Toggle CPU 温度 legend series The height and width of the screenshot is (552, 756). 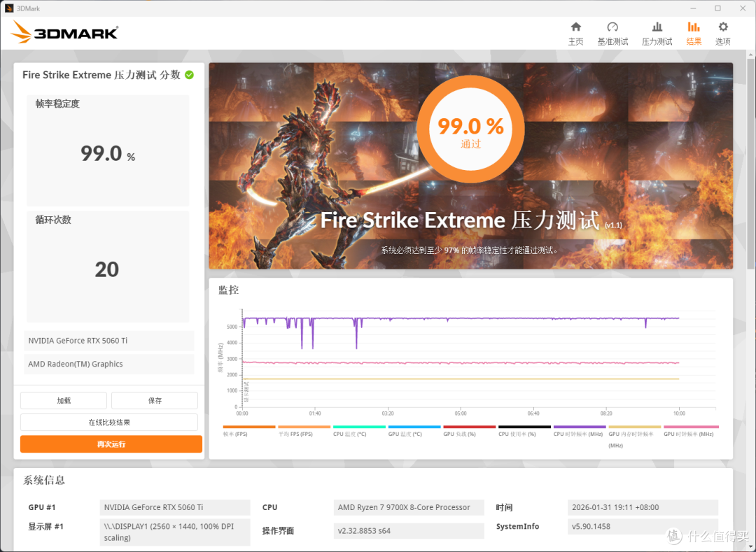pyautogui.click(x=359, y=431)
